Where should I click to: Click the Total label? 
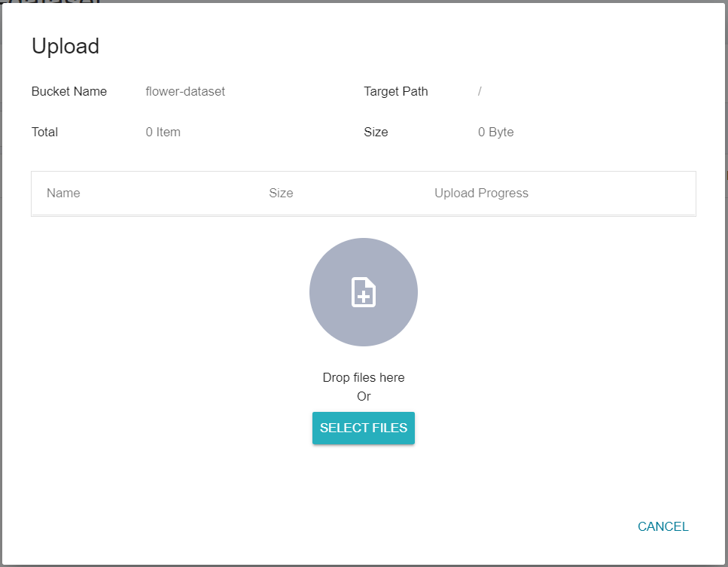pos(44,133)
